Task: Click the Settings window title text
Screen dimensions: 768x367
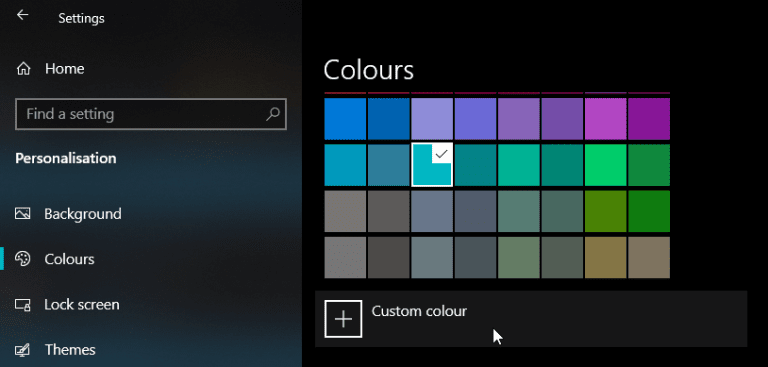Action: pyautogui.click(x=81, y=19)
